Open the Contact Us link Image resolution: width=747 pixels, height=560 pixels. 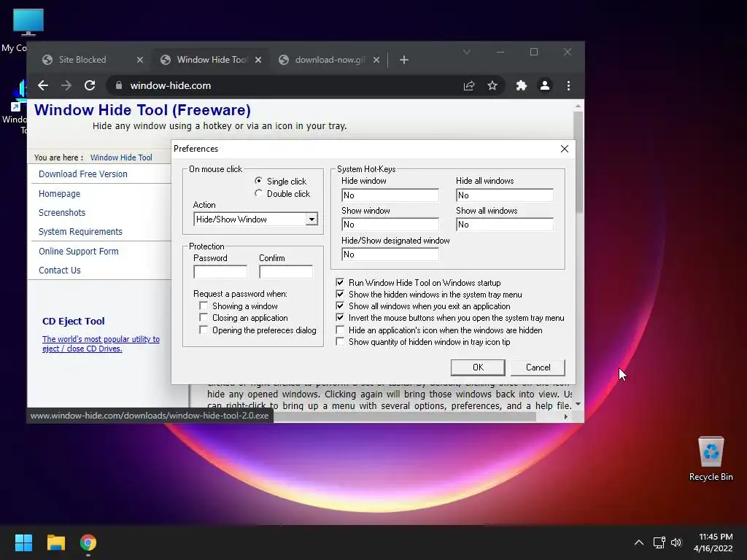pyautogui.click(x=60, y=271)
